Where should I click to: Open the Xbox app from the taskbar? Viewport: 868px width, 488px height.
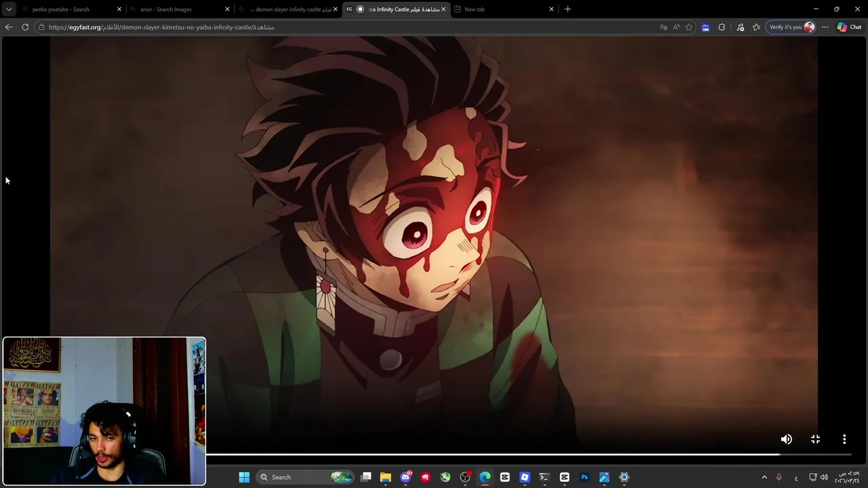[x=445, y=477]
